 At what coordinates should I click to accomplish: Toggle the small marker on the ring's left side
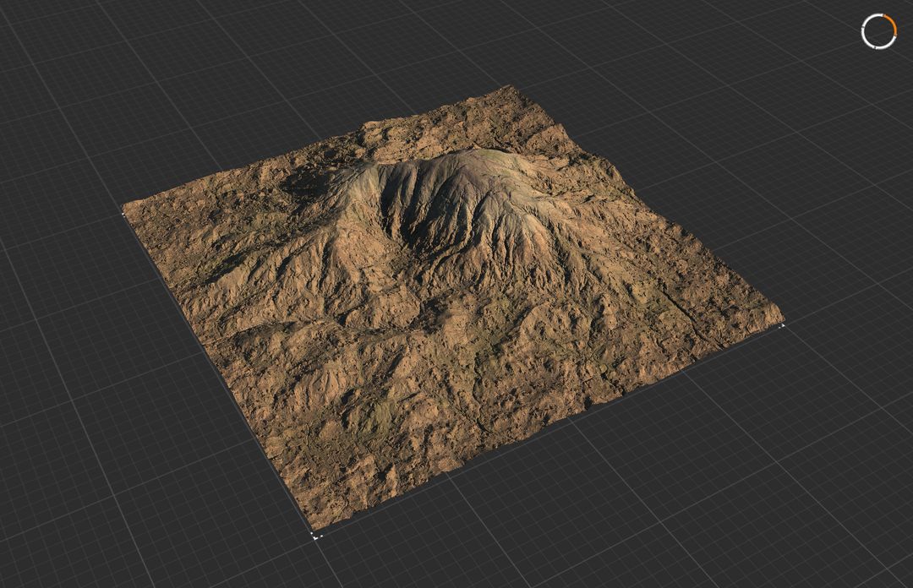point(862,27)
